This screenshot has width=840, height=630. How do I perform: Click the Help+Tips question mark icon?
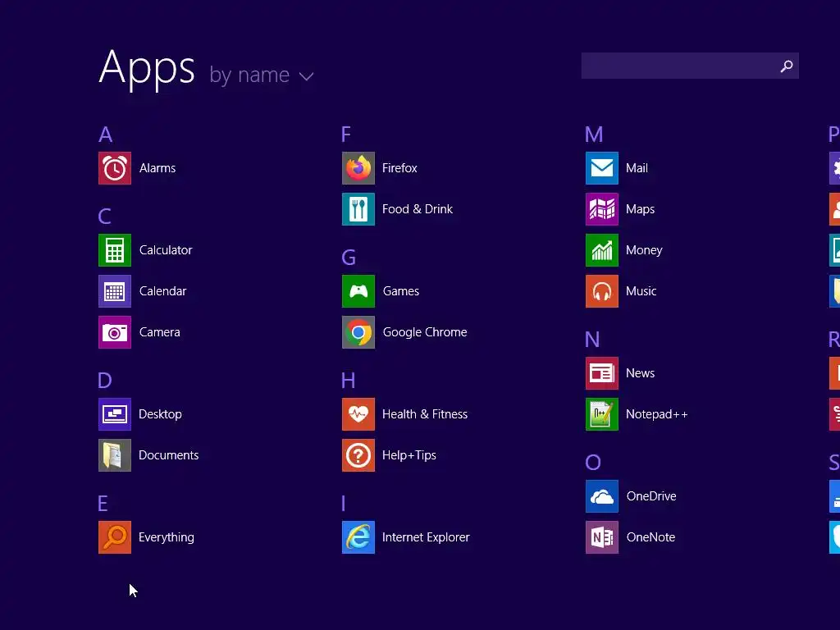358,455
